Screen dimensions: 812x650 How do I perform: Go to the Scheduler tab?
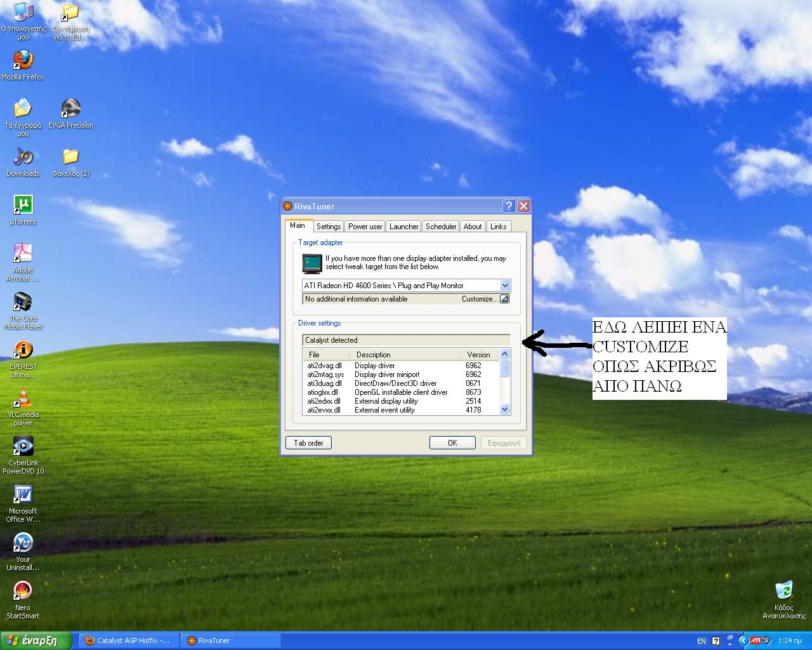(x=441, y=227)
